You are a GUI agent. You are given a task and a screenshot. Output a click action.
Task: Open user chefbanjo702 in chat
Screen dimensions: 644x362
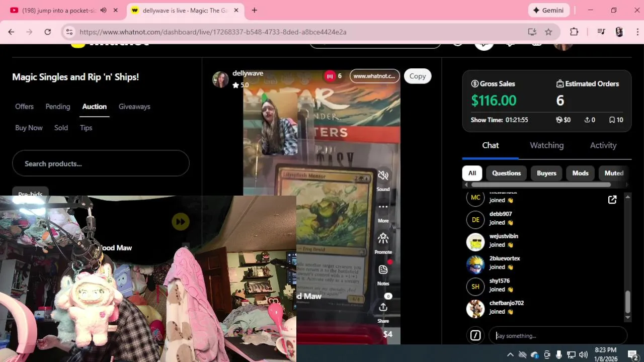coord(507,303)
